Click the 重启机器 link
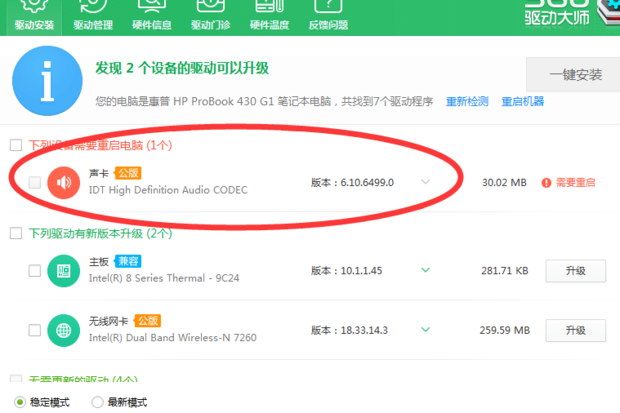 (x=523, y=102)
